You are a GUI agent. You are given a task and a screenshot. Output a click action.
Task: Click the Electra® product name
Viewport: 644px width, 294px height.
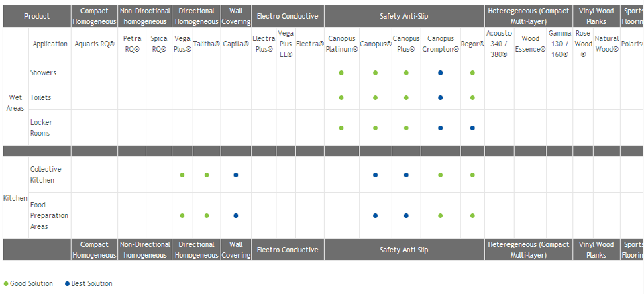point(310,44)
